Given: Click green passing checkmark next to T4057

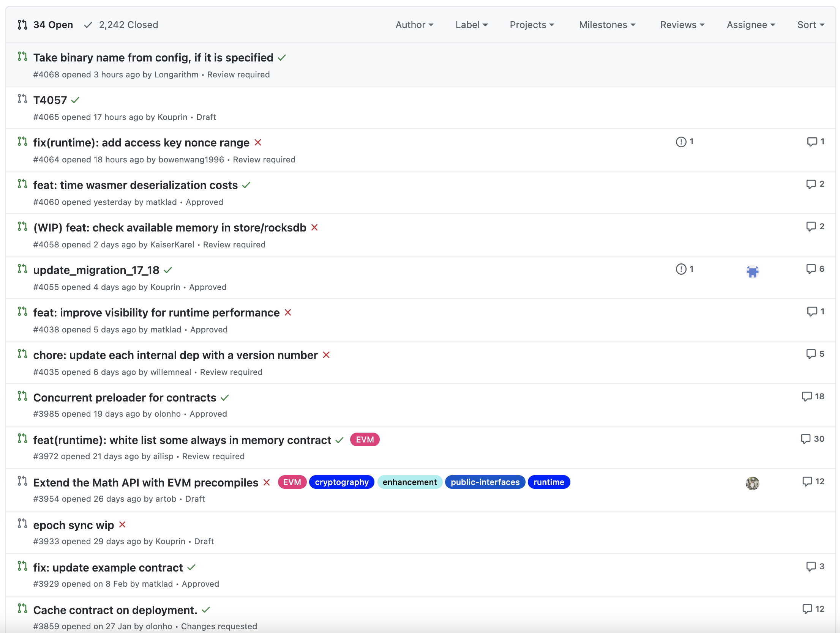Looking at the screenshot, I should tap(75, 100).
